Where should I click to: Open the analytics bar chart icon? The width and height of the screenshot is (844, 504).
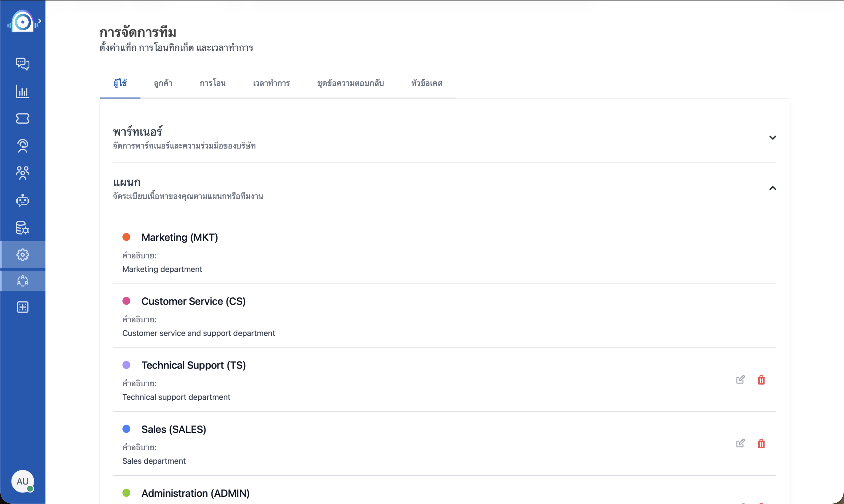(22, 91)
